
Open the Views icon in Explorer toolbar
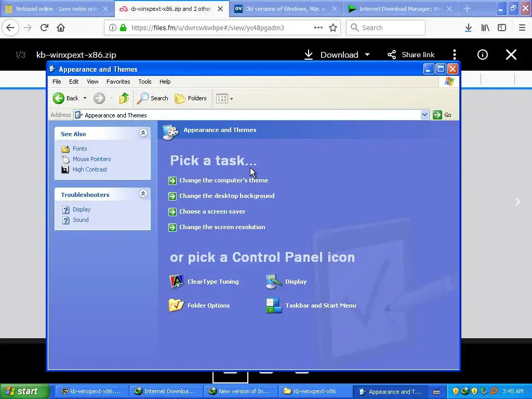tap(222, 99)
